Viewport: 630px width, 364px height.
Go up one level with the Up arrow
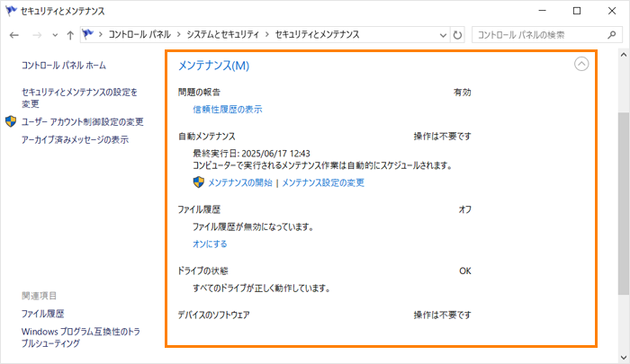70,35
